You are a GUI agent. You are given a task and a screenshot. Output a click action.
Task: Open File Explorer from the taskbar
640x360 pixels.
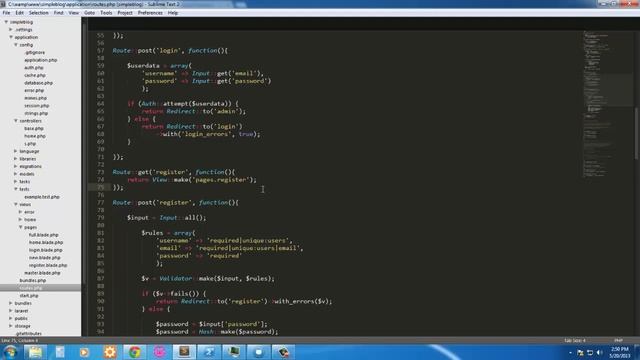[35, 352]
